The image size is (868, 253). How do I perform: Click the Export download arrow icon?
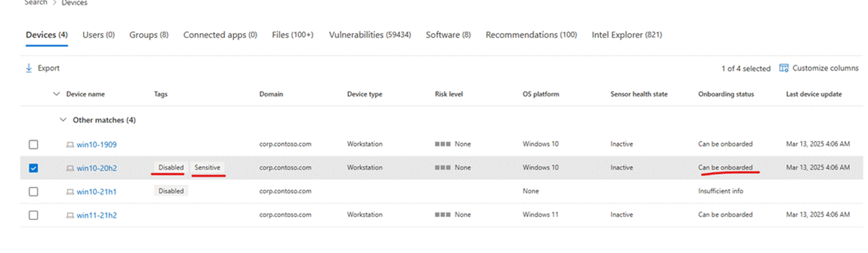(x=29, y=68)
